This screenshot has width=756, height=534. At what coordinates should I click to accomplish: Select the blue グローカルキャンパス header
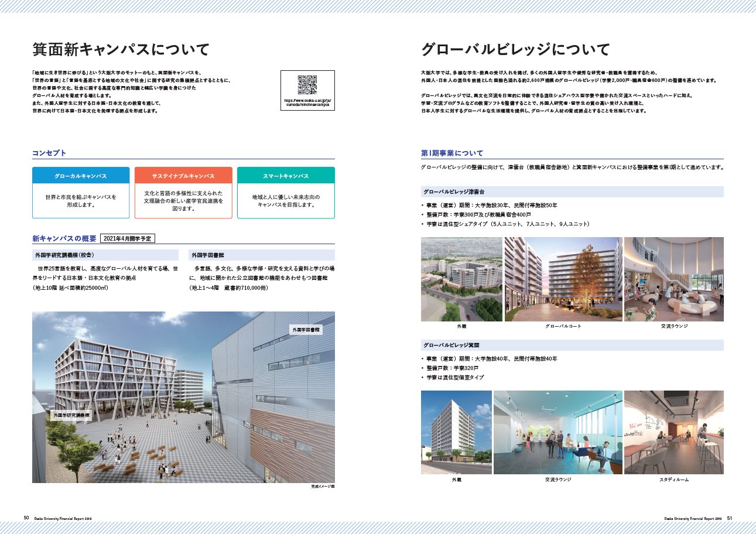point(81,176)
